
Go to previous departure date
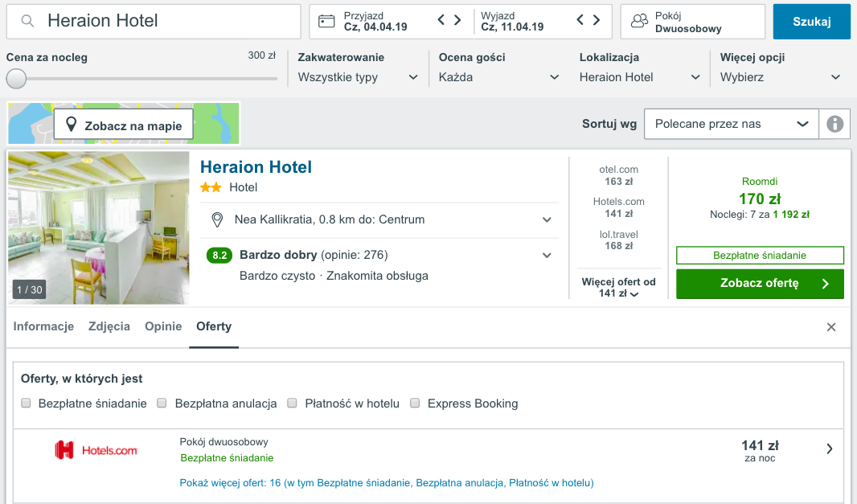580,20
